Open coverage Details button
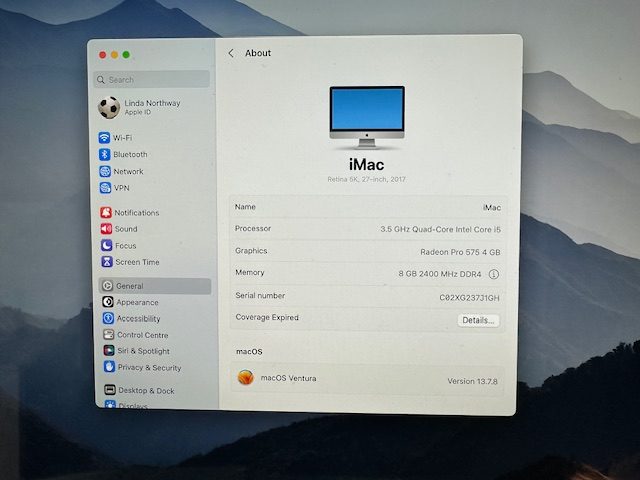The width and height of the screenshot is (640, 480). [478, 320]
